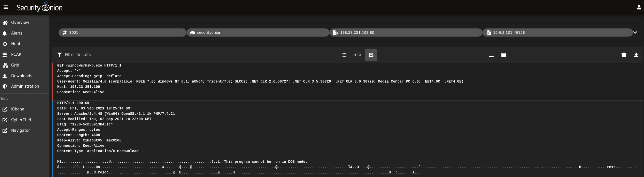644x177 pixels.
Task: Click the Server: Apache/2.4.48 line
Action: (x=116, y=114)
